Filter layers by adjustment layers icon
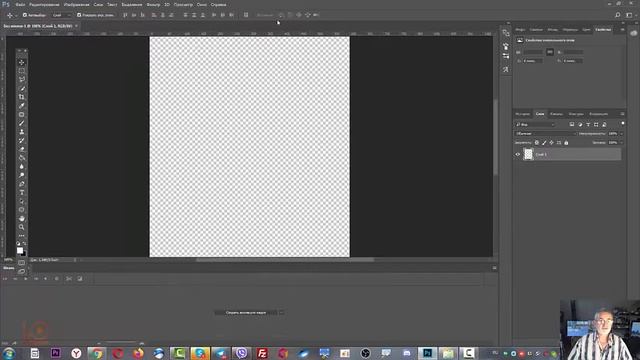640x360 pixels. [x=580, y=124]
